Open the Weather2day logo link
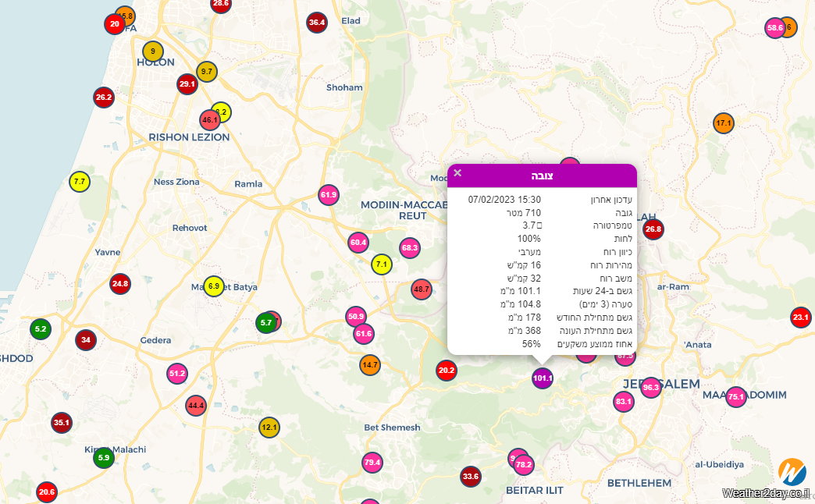 click(x=792, y=472)
